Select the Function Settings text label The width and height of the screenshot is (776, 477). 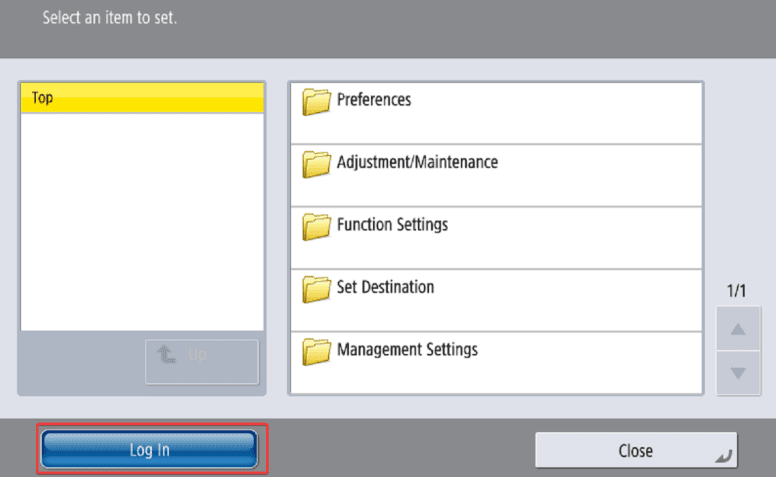[392, 225]
